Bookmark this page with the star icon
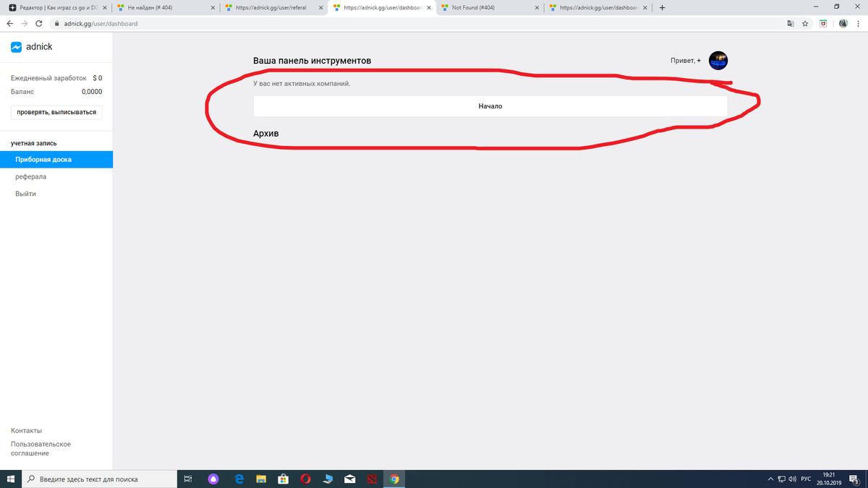868x488 pixels. pos(805,23)
